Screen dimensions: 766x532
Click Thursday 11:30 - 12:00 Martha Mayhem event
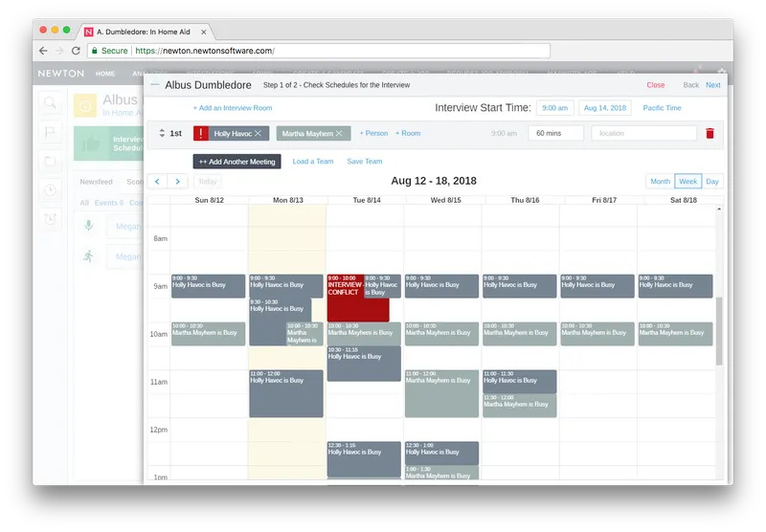pyautogui.click(x=519, y=406)
